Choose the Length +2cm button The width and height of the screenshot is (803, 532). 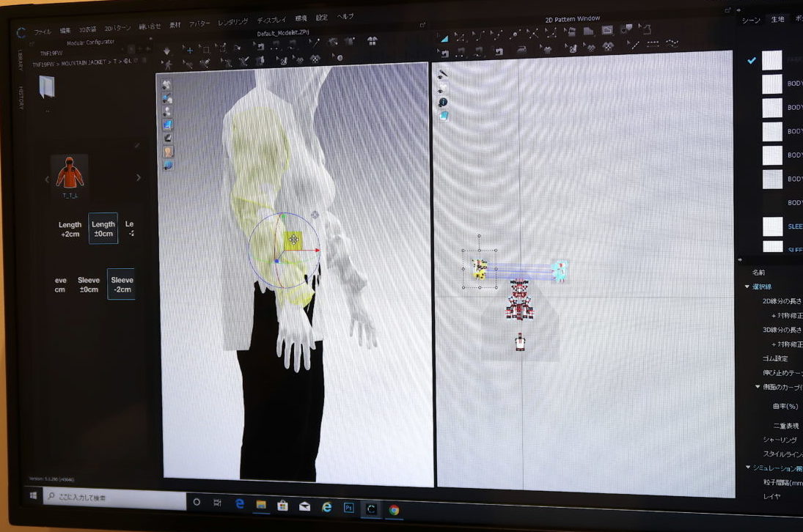[x=70, y=229]
